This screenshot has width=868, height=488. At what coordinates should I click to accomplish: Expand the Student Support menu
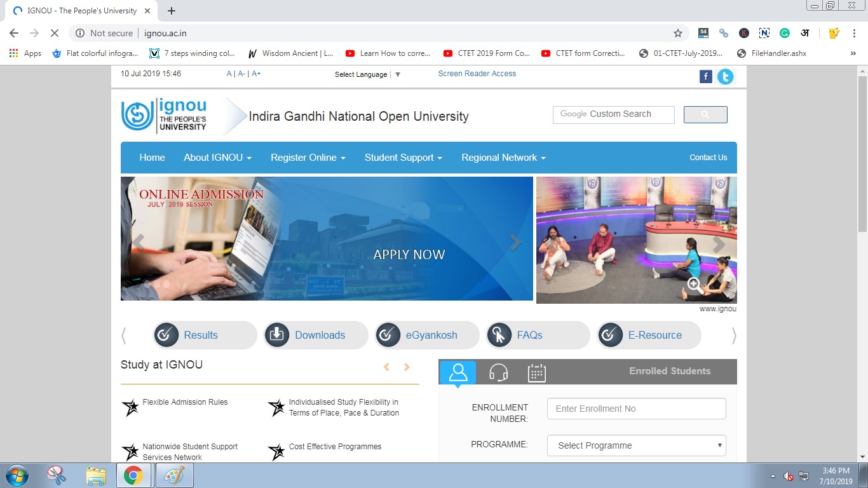pyautogui.click(x=403, y=158)
